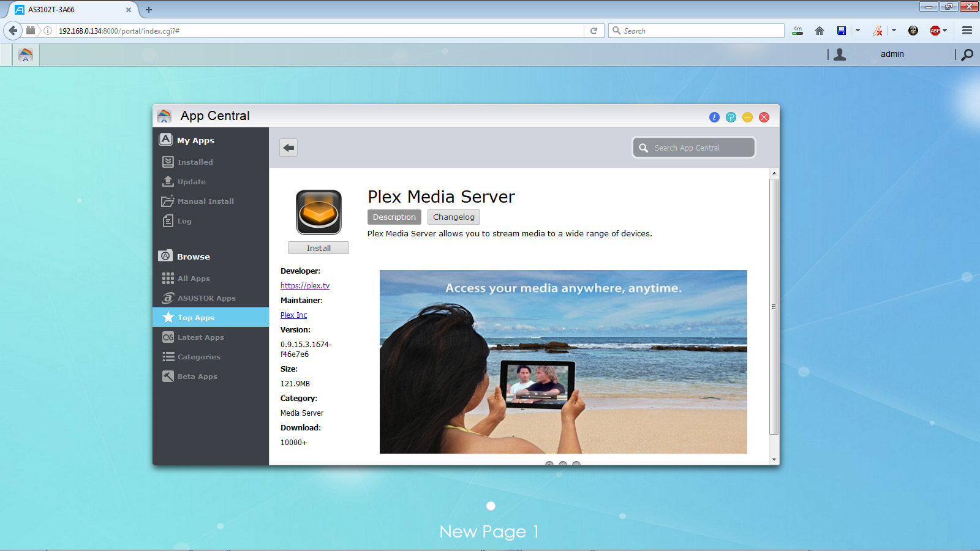This screenshot has height=551, width=980.
Task: Click the round face extension icon
Action: tap(913, 31)
